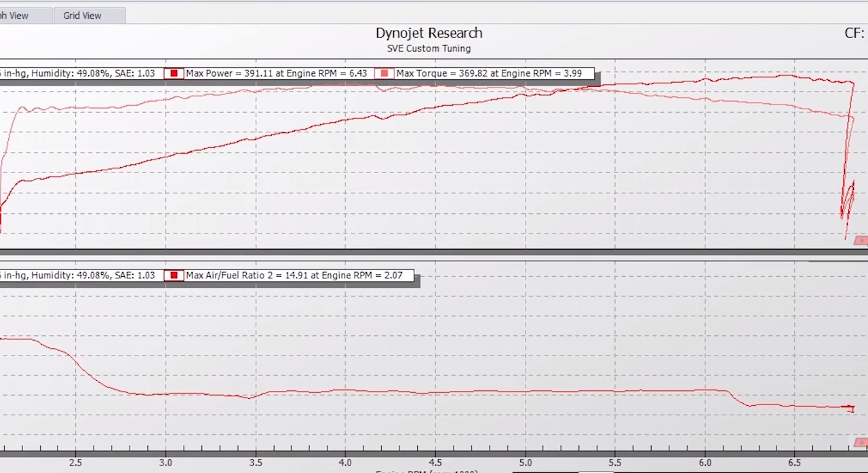Click the 'SVE Custom Tuning' subtitle
This screenshot has height=473, width=868.
429,49
